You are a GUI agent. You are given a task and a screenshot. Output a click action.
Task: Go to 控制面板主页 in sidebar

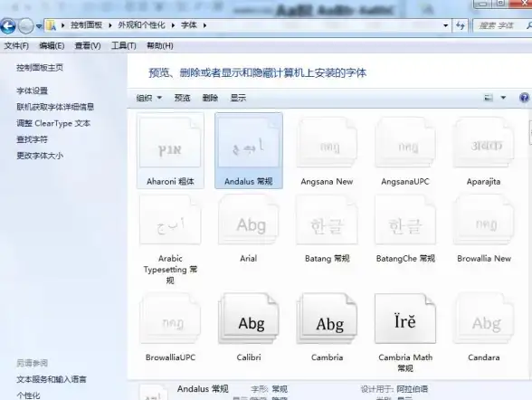click(x=40, y=68)
